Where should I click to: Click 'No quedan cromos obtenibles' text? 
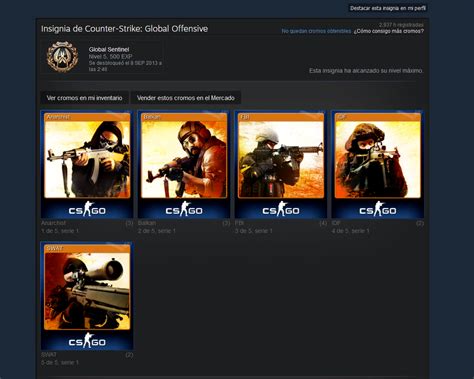point(316,31)
